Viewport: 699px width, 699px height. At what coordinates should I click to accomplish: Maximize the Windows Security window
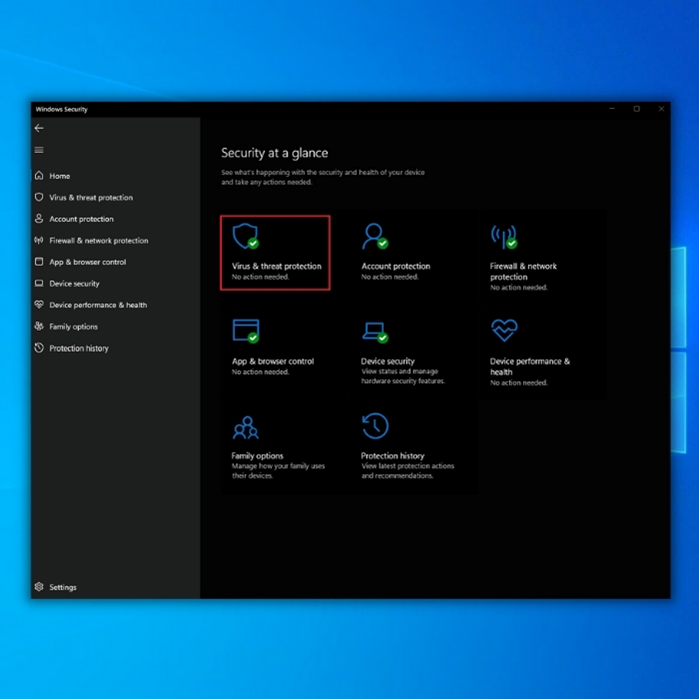pos(637,109)
